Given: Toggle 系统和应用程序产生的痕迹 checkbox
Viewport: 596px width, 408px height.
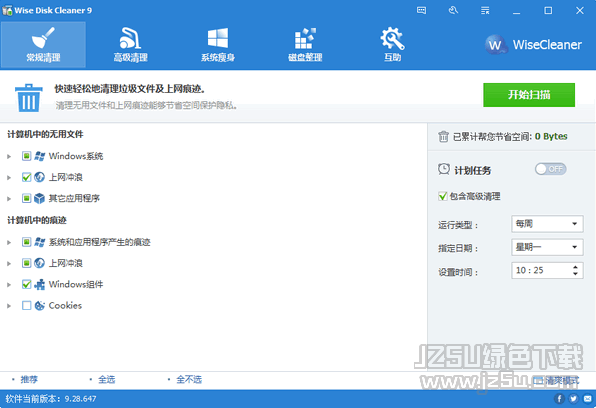Looking at the screenshot, I should pyautogui.click(x=26, y=242).
